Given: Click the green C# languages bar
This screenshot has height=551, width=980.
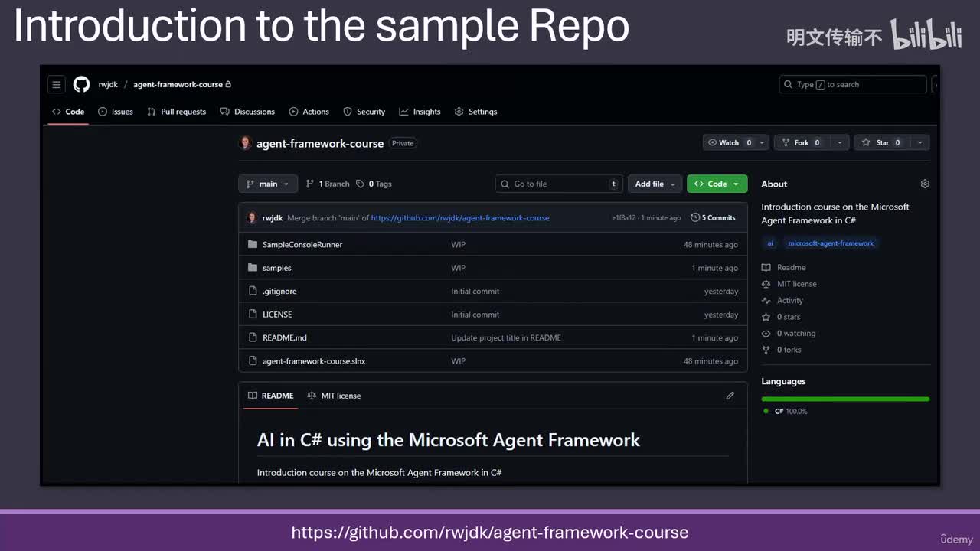Looking at the screenshot, I should pyautogui.click(x=845, y=399).
